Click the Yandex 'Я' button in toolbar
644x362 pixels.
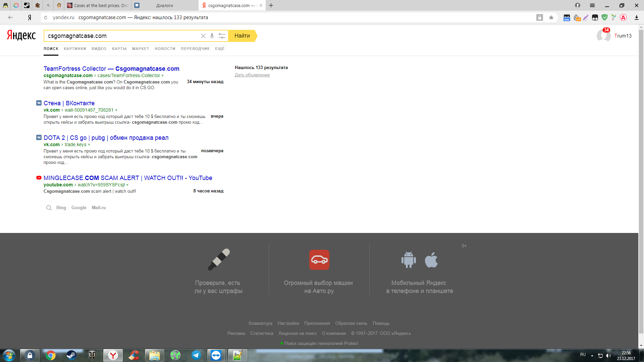tap(30, 17)
